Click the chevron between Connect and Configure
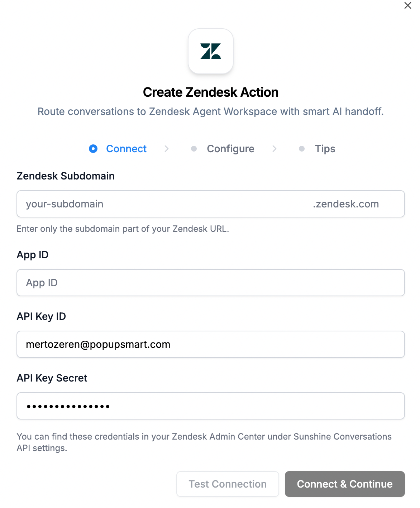The height and width of the screenshot is (508, 420). [x=167, y=149]
